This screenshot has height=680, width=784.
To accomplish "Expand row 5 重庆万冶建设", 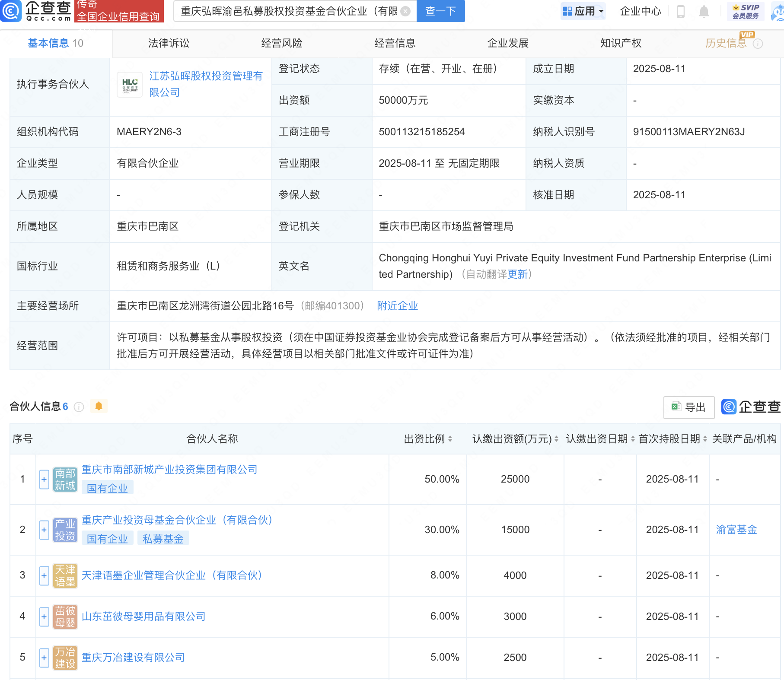I will [44, 658].
